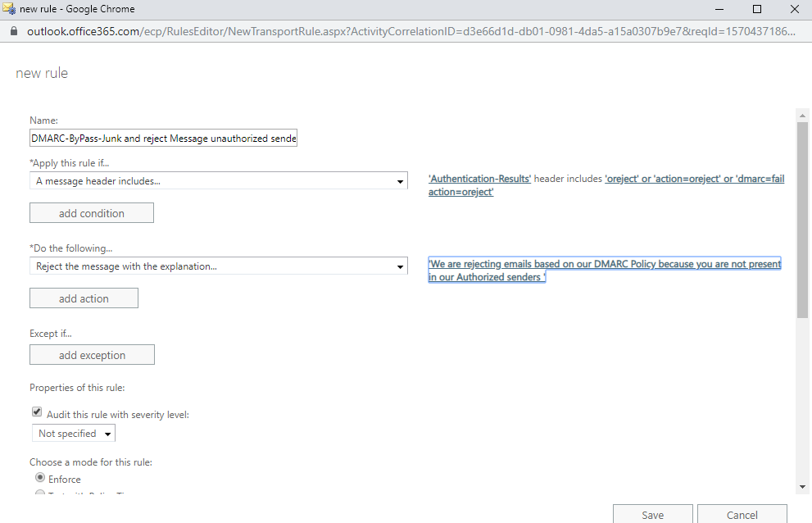Save the new transport rule
The height and width of the screenshot is (523, 812).
coord(652,514)
